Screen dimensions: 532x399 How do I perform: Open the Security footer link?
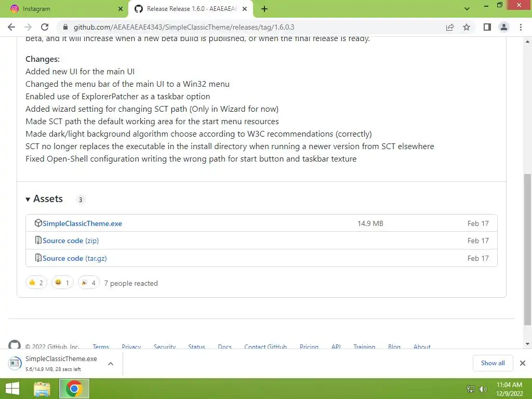click(x=165, y=347)
